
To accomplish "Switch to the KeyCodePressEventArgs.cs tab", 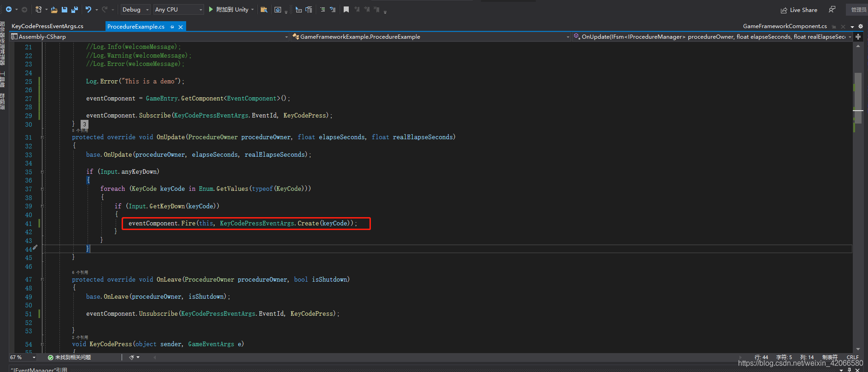I will [47, 26].
